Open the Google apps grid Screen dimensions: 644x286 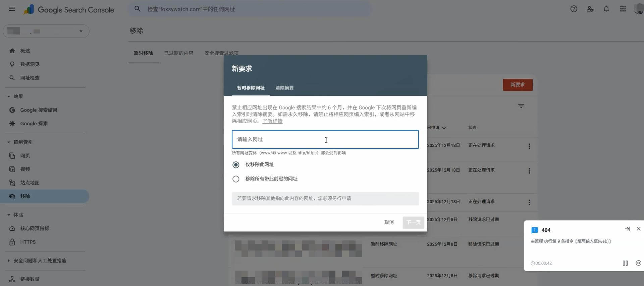(623, 9)
